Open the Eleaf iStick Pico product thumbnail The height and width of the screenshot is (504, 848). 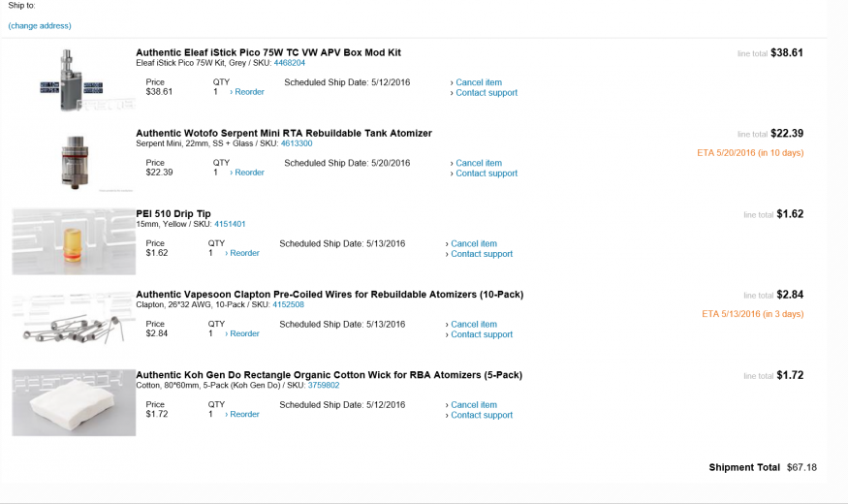[x=74, y=79]
